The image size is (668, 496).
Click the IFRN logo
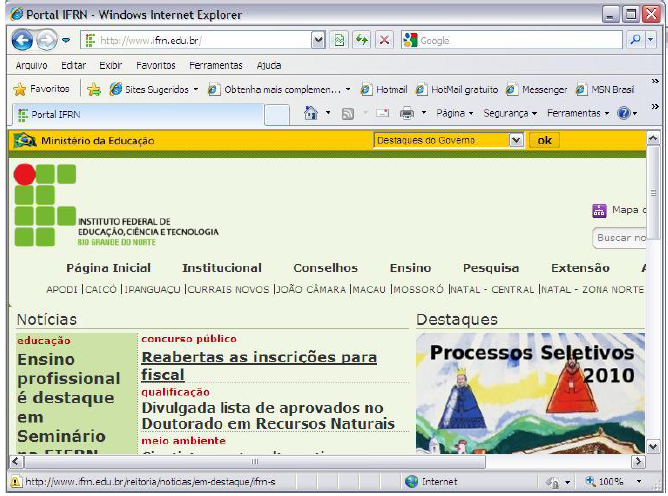point(116,205)
